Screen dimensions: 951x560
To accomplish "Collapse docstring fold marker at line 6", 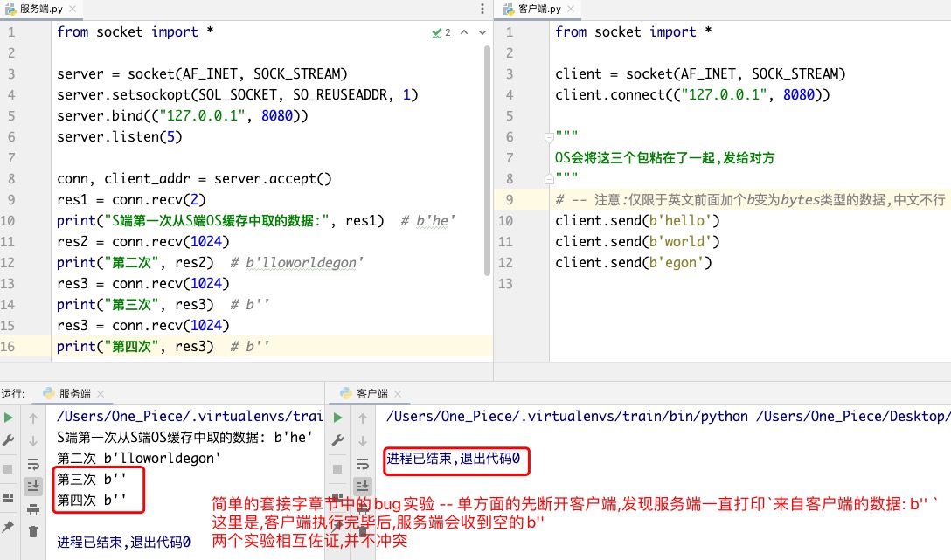I will pyautogui.click(x=549, y=137).
